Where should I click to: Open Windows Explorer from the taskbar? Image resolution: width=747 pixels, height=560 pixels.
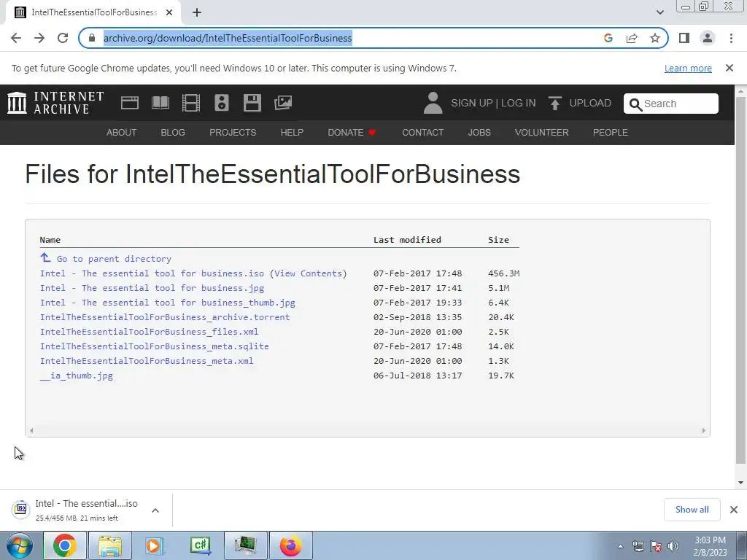[x=110, y=545]
